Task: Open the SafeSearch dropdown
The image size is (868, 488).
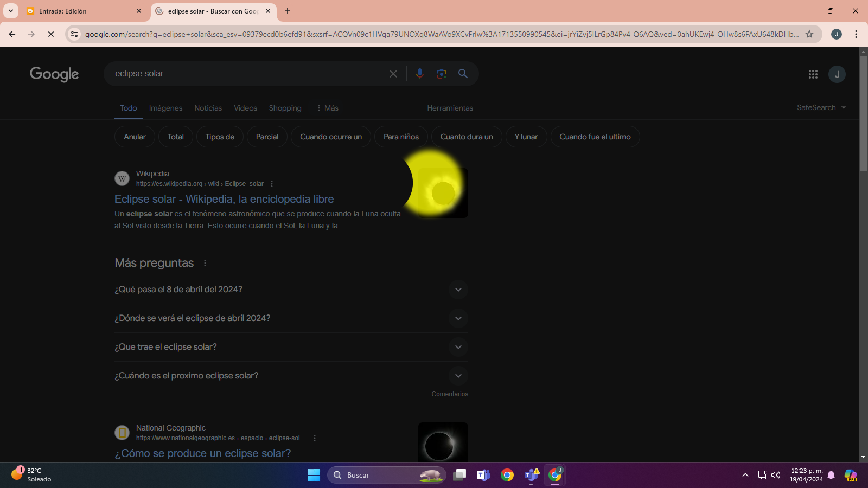Action: coord(821,107)
